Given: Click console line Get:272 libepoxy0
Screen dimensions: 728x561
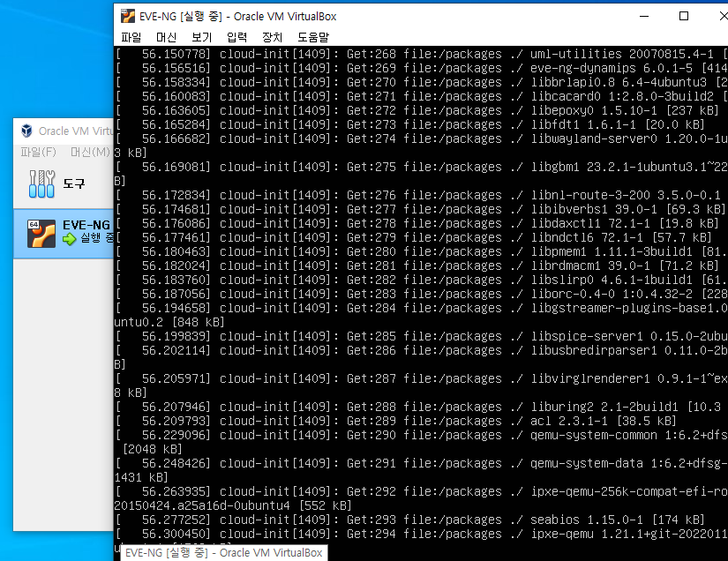Looking at the screenshot, I should (417, 110).
